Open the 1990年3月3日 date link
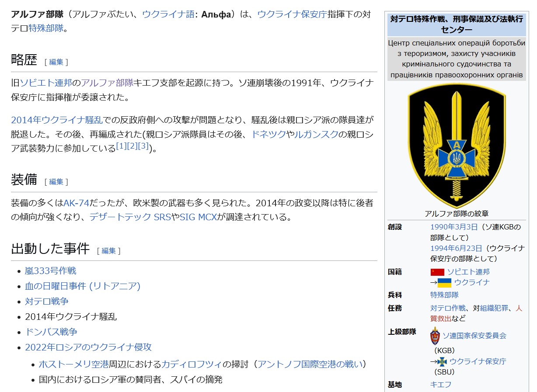This screenshot has height=392, width=537. 454,227
